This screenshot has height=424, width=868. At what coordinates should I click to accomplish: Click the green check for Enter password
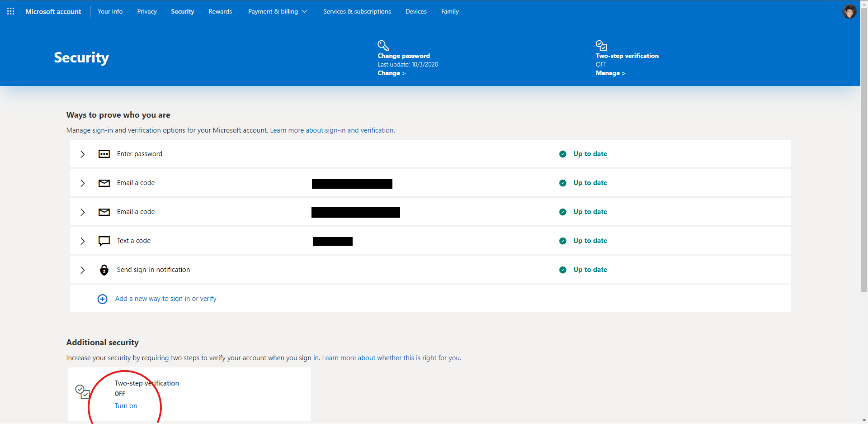563,154
